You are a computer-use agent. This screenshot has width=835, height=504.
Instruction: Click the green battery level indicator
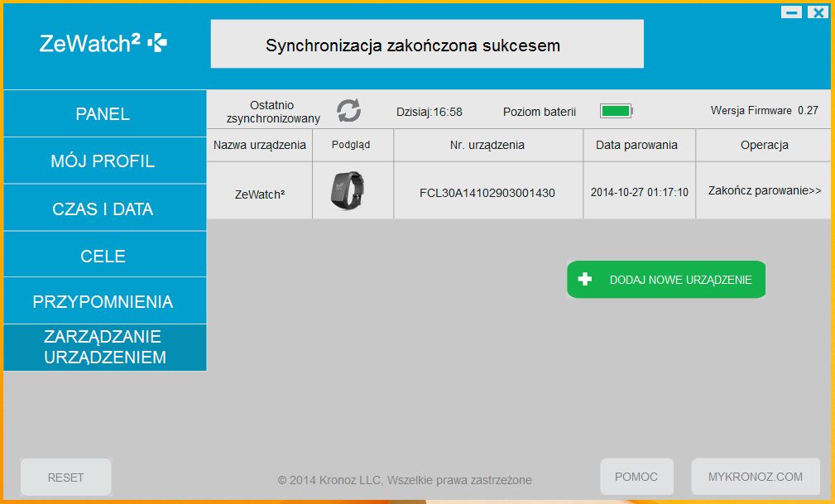tap(617, 111)
